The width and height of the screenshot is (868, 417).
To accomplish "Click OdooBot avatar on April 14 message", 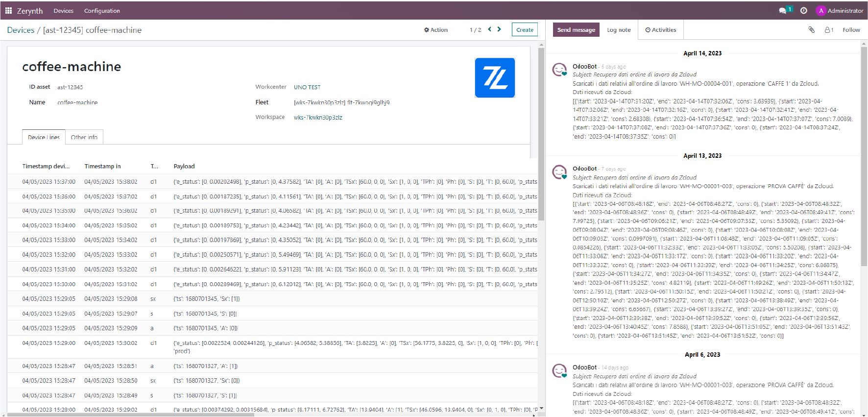I will pyautogui.click(x=559, y=70).
